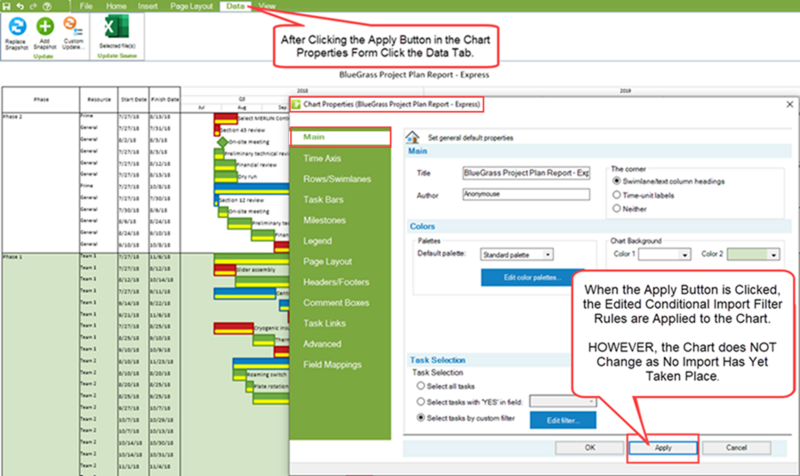Image resolution: width=800 pixels, height=476 pixels.
Task: Open the Insert ribbon tab
Action: [x=147, y=6]
